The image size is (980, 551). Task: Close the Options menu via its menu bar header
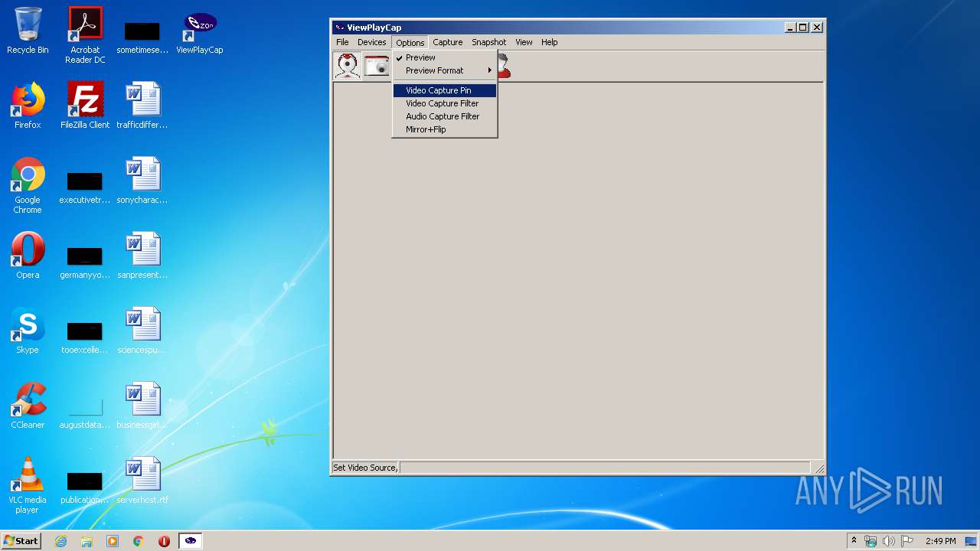coord(410,42)
